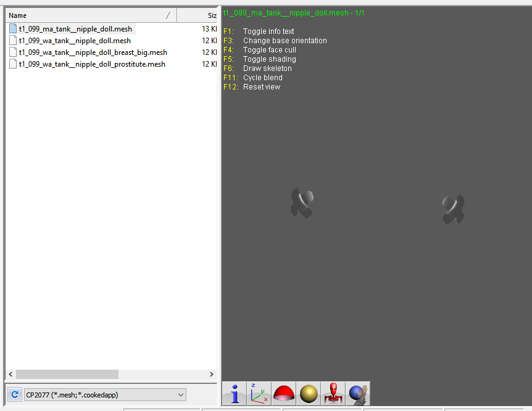Viewport: 532px width, 411px height.
Task: Click the blue ball with hand icon
Action: click(x=357, y=394)
